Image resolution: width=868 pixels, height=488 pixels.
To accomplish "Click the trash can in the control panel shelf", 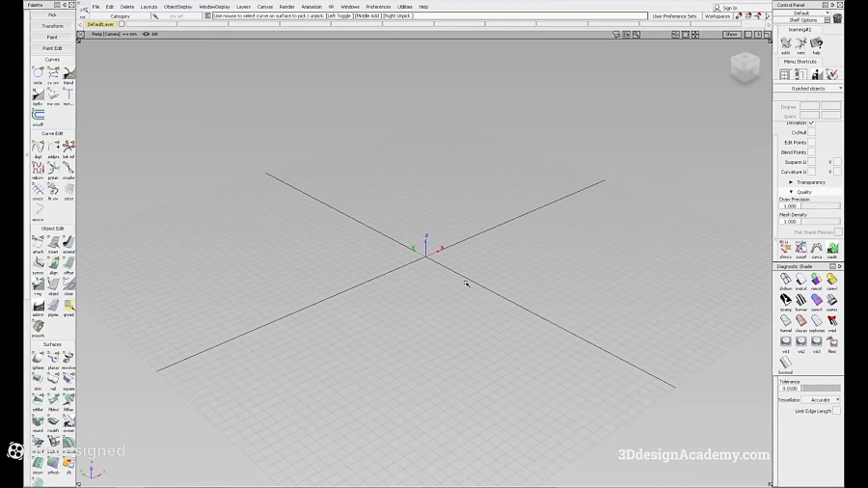I will [x=837, y=19].
